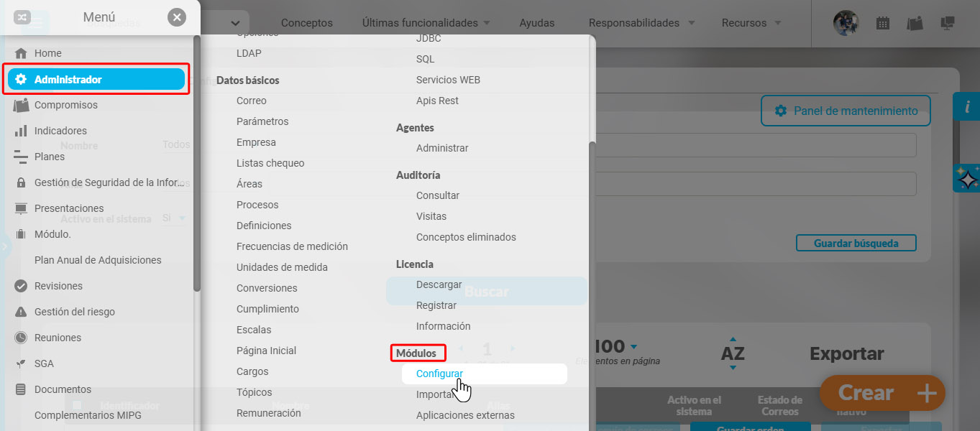
Task: Close the Menú panel with X
Action: tap(177, 17)
